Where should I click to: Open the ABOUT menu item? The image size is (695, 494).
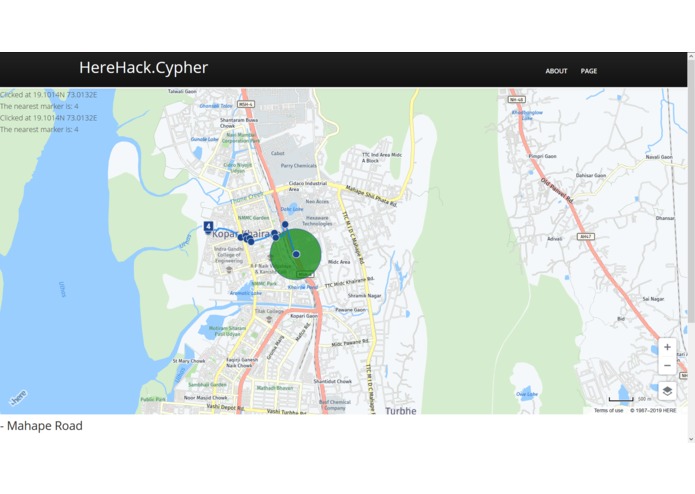pyautogui.click(x=556, y=71)
